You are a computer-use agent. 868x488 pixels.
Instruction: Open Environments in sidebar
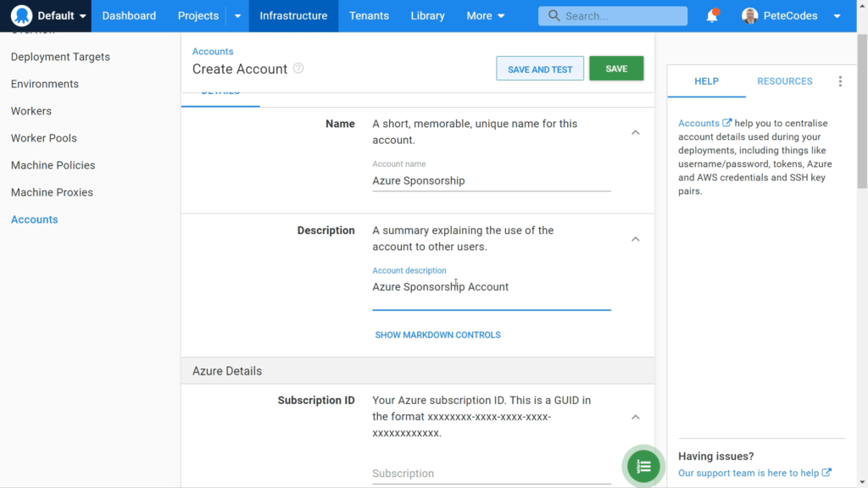coord(45,84)
